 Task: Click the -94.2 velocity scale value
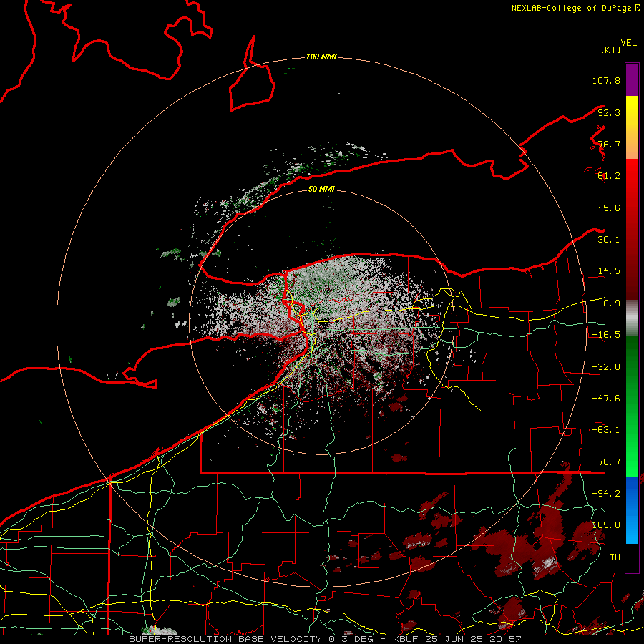(x=606, y=493)
